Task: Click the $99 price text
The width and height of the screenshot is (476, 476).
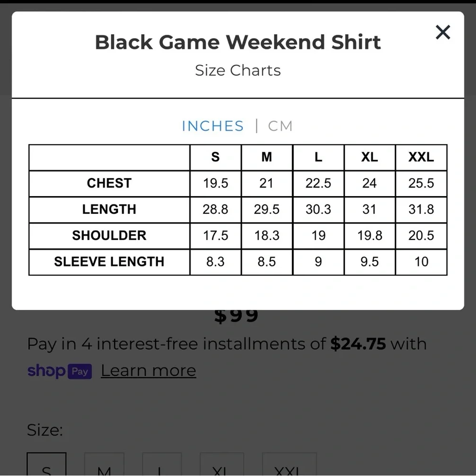Action: pyautogui.click(x=236, y=317)
